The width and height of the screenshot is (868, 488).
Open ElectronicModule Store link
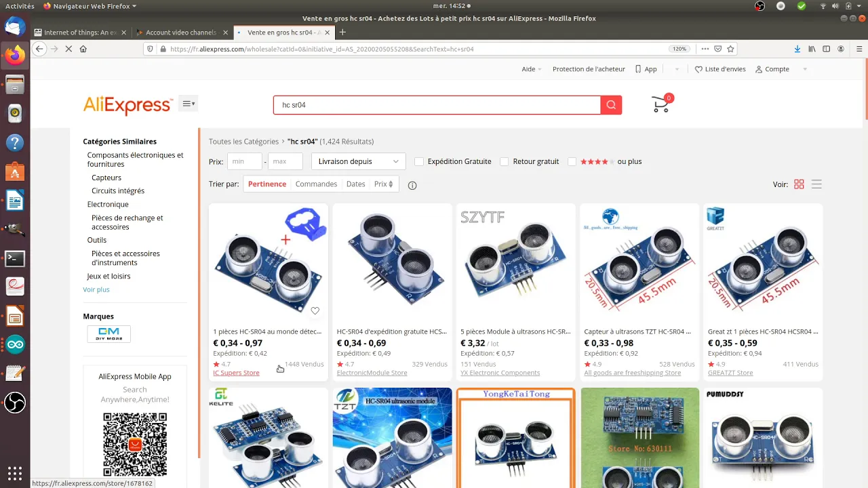(372, 373)
